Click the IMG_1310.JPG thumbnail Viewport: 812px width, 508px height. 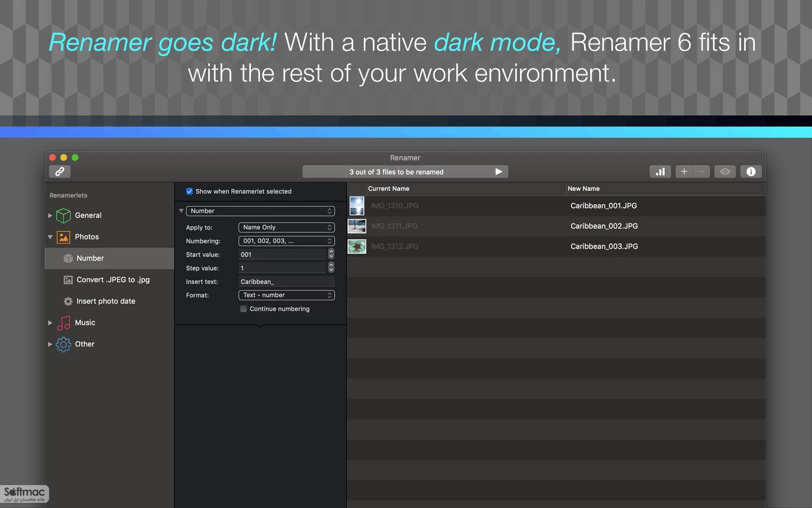pos(357,206)
